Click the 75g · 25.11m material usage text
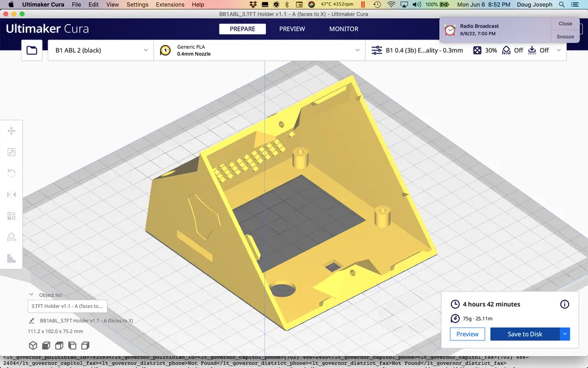This screenshot has height=368, width=588. 477,319
